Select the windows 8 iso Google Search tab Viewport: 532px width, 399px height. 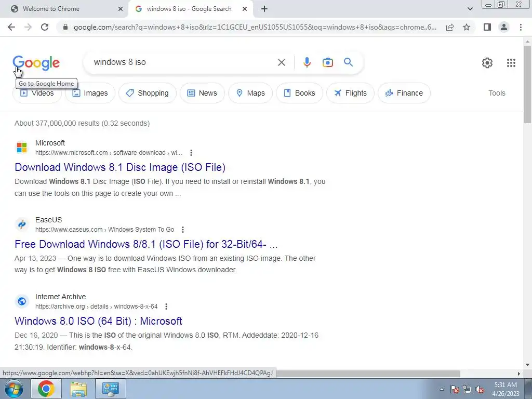click(x=190, y=9)
